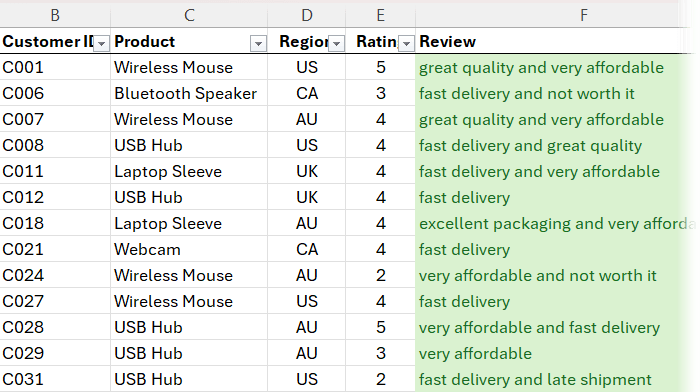This screenshot has width=700, height=392.
Task: Open the Product column filter dropdown
Action: pos(258,43)
